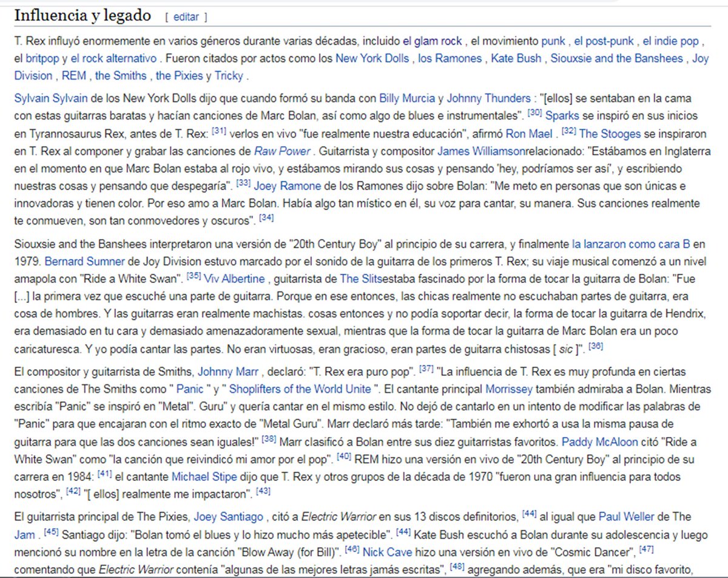728x578 pixels.
Task: Jump to citation [30]
Action: click(534, 113)
